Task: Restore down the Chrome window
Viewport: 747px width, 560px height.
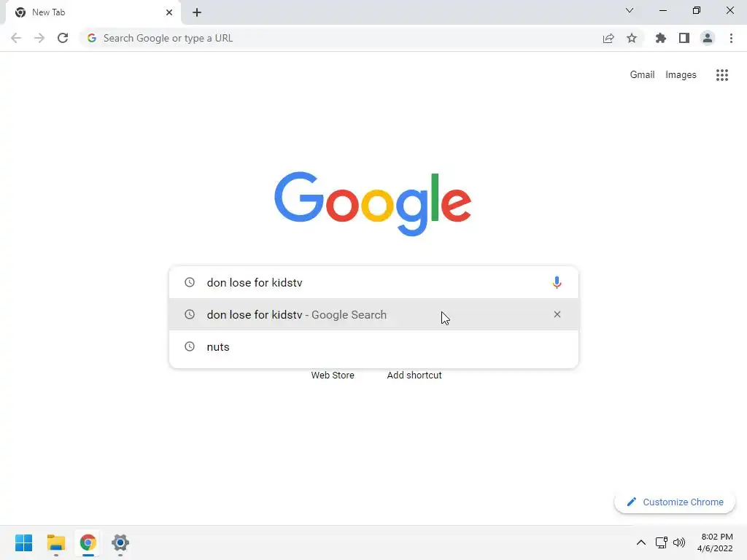Action: pyautogui.click(x=697, y=10)
